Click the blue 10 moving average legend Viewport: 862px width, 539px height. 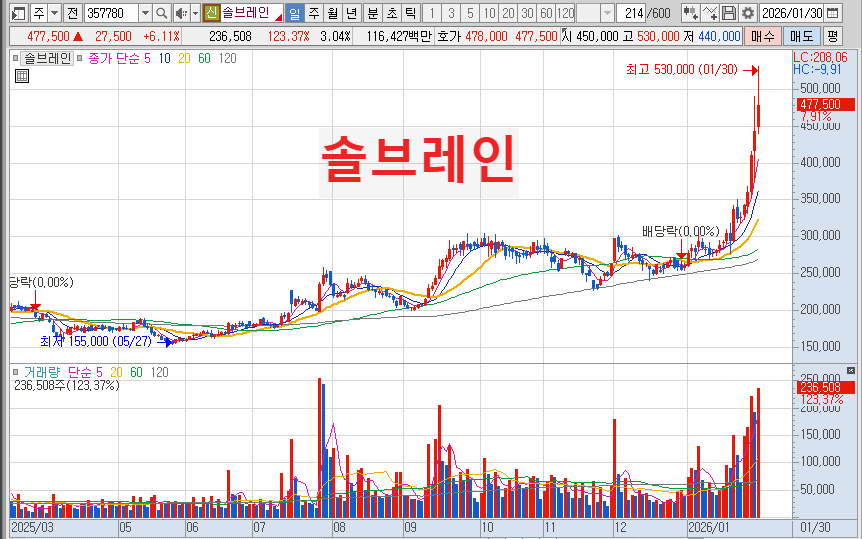(x=164, y=58)
